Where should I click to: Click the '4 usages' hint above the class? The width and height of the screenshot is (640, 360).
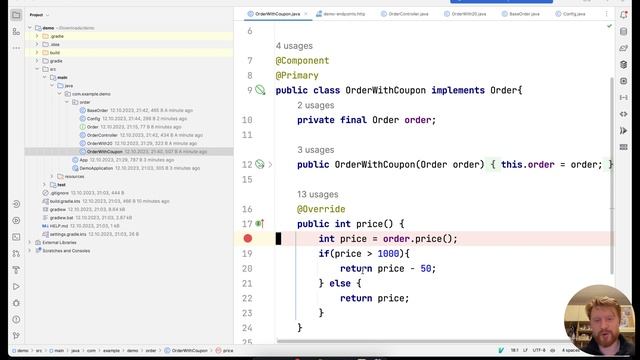294,46
